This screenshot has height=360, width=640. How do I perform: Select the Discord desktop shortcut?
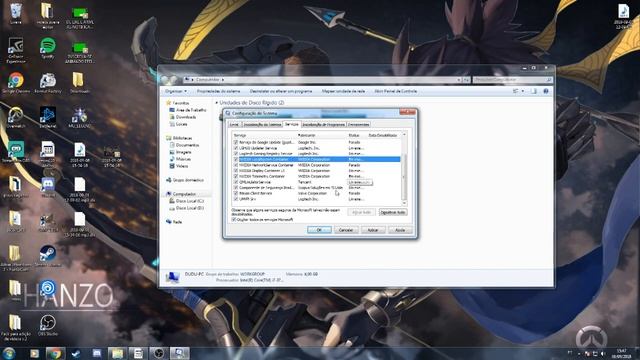pos(48,187)
